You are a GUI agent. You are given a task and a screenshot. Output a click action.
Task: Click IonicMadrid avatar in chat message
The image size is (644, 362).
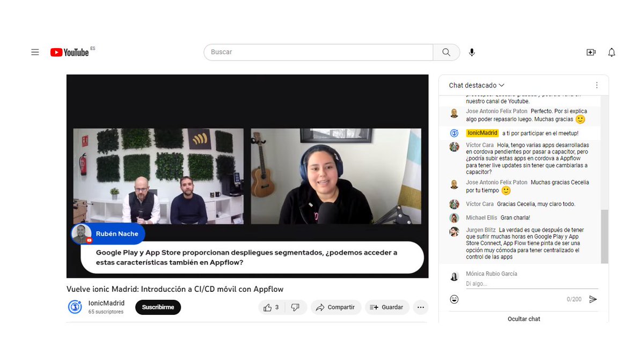pos(455,133)
